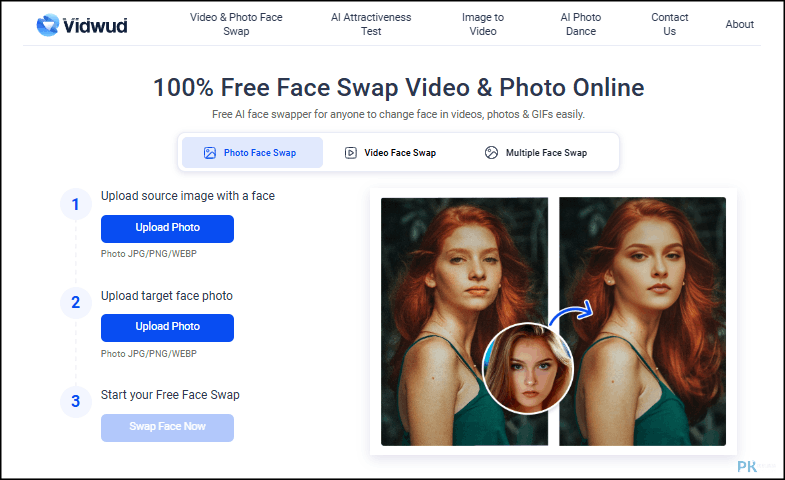The image size is (785, 480).
Task: Switch to Multiple Face Swap tab
Action: [536, 153]
